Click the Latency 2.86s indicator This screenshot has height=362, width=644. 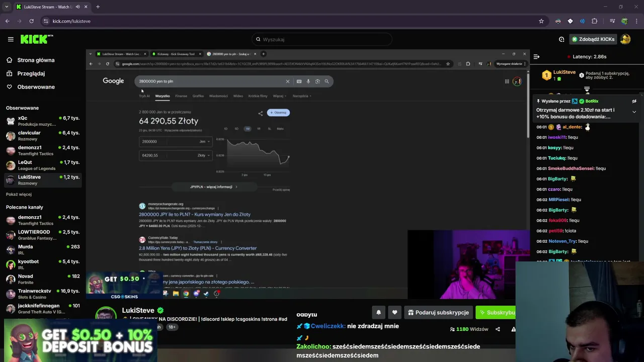[x=587, y=57]
